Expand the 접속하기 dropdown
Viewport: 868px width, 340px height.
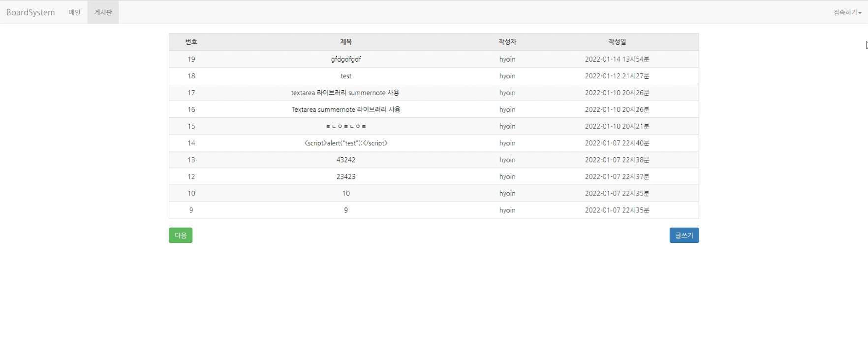(847, 12)
